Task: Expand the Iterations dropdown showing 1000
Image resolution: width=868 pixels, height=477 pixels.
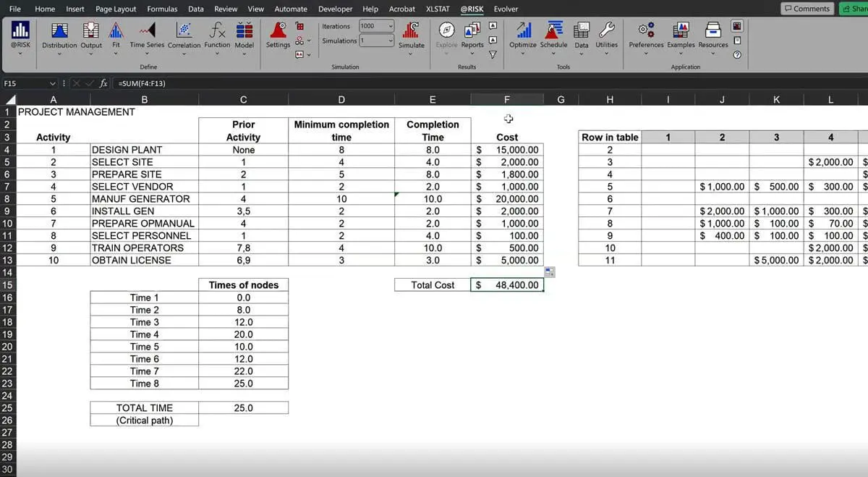Action: [x=391, y=26]
